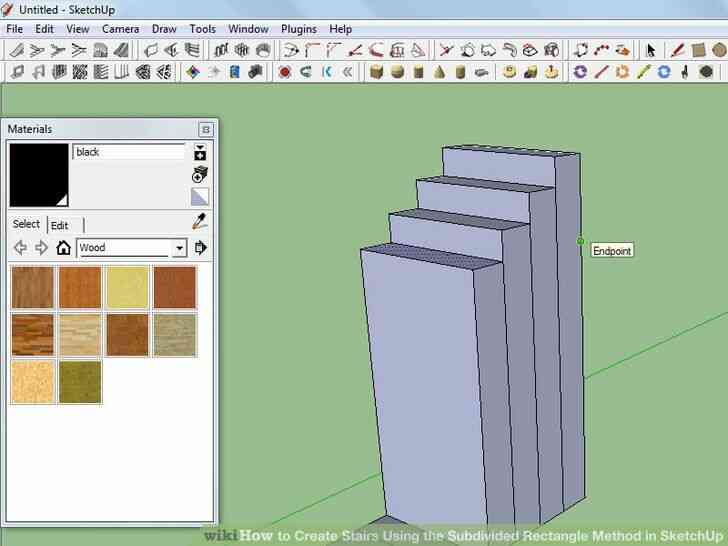This screenshot has height=546, width=728.
Task: Pick the Sample Paint eyedropper
Action: pyautogui.click(x=200, y=221)
